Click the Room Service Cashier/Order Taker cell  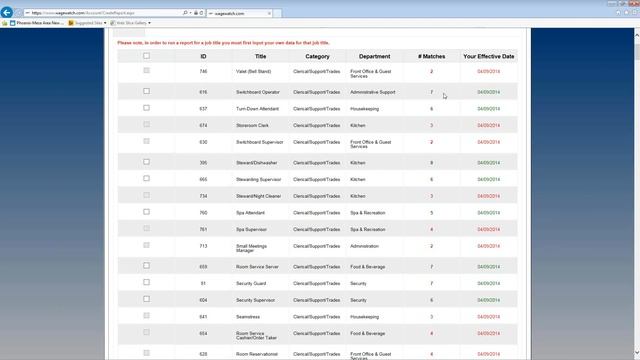click(256, 336)
